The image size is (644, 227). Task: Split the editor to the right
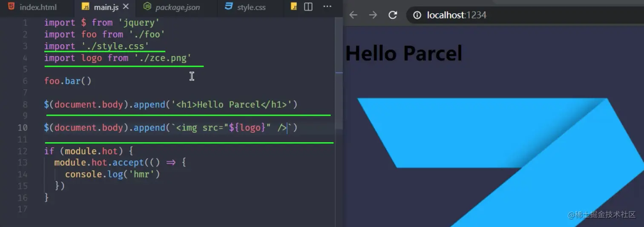[x=308, y=7]
